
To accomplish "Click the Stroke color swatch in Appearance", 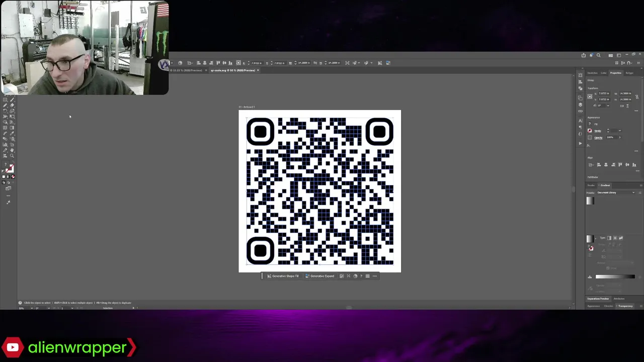I will coord(590,131).
